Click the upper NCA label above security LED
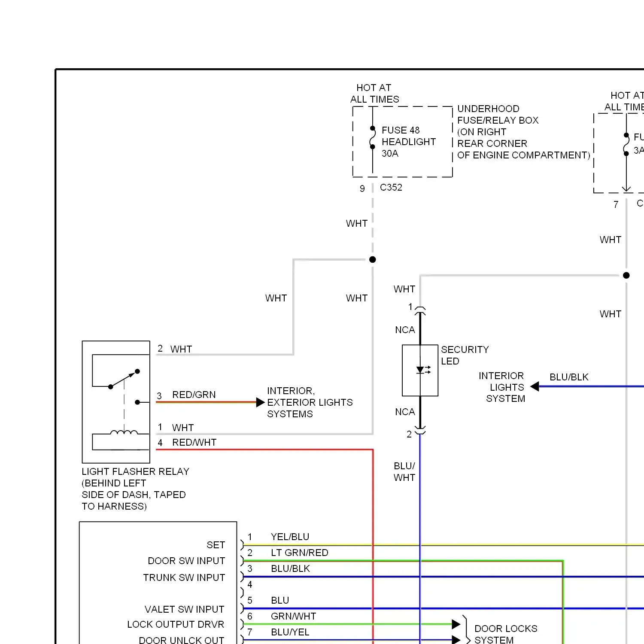The image size is (644, 644). click(405, 330)
